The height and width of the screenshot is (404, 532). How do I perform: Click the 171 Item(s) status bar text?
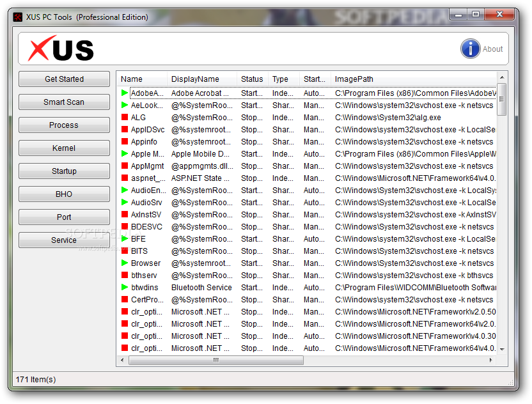[x=36, y=379]
